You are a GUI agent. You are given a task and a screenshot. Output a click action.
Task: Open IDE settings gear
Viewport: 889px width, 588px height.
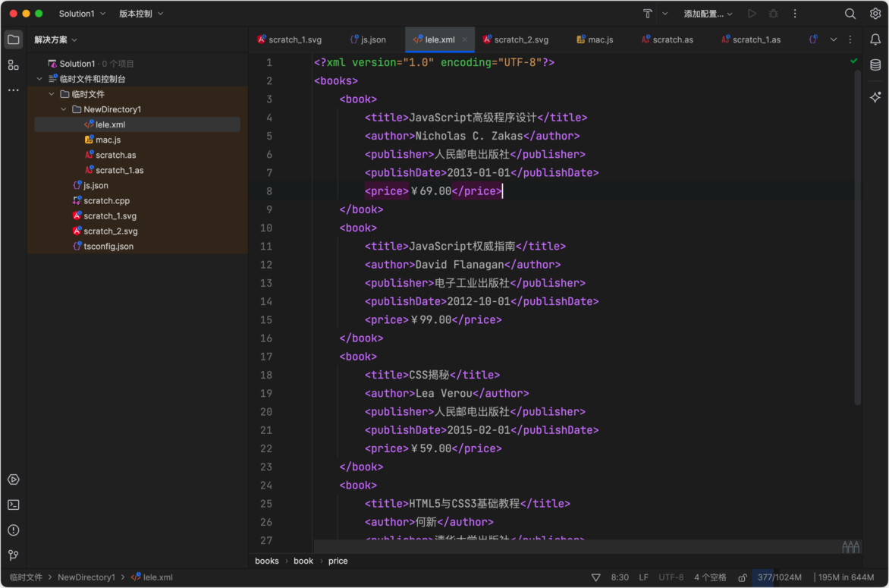tap(875, 14)
